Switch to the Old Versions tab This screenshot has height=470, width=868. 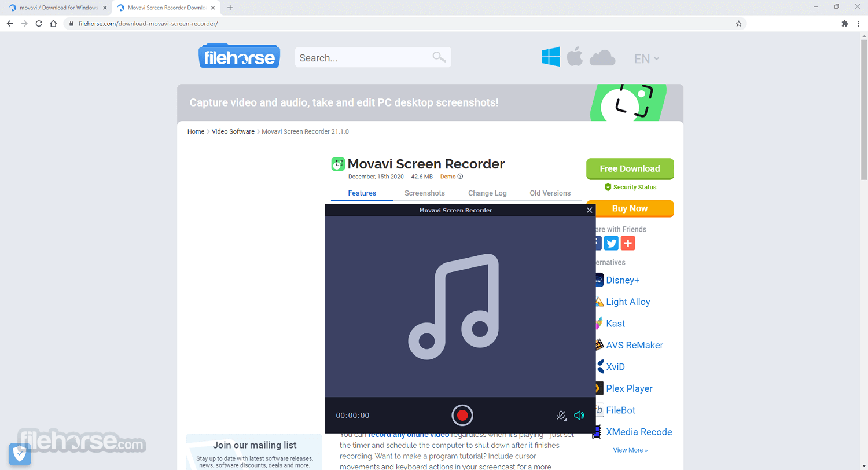pos(550,193)
